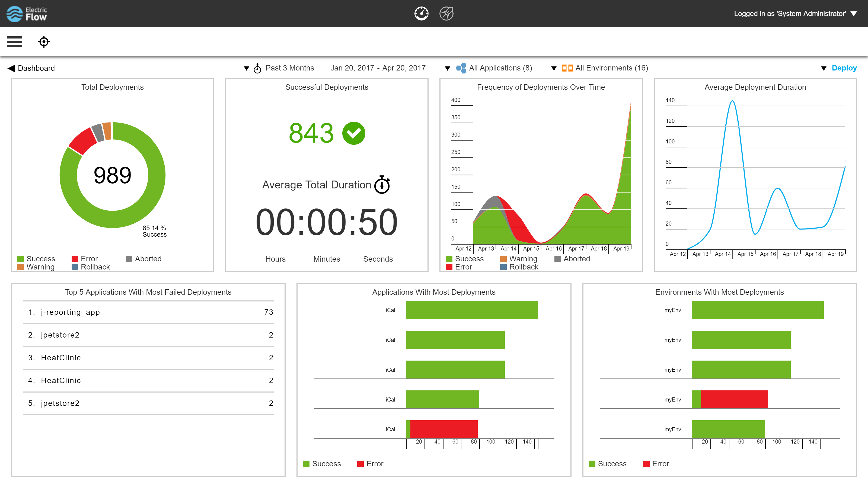Screen dimensions: 868x488
Task: Click the Electric Flow logo
Action: (27, 14)
